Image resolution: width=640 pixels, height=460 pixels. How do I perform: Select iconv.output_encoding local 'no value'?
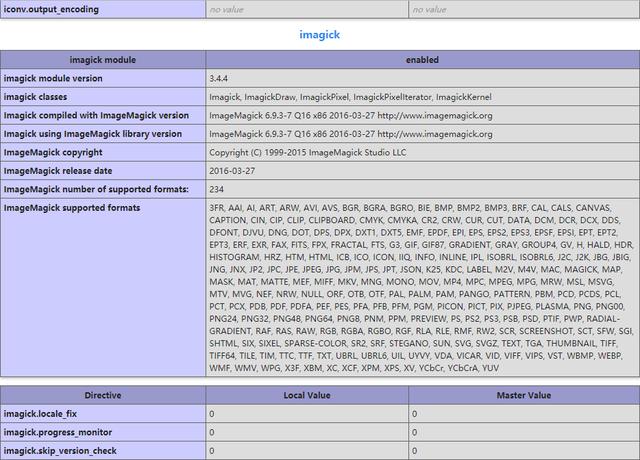(x=227, y=9)
